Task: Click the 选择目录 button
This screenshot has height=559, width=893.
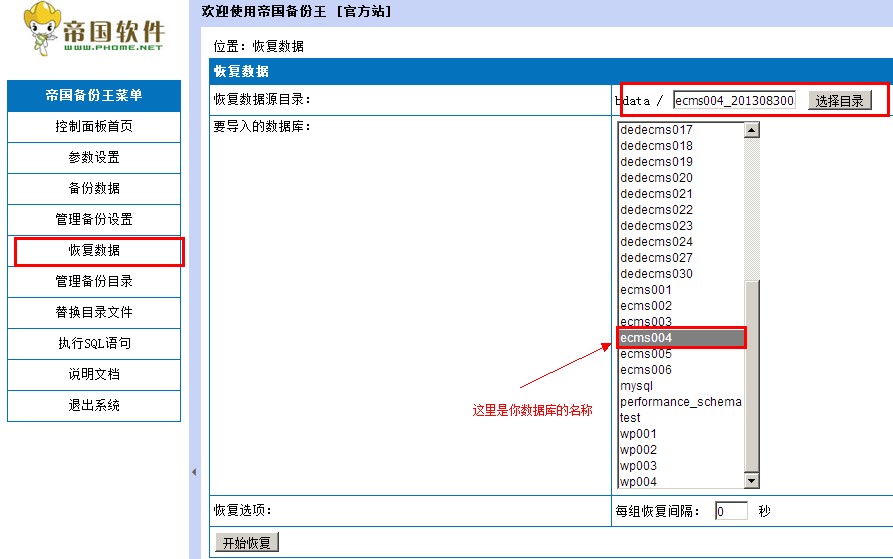Action: pyautogui.click(x=839, y=101)
